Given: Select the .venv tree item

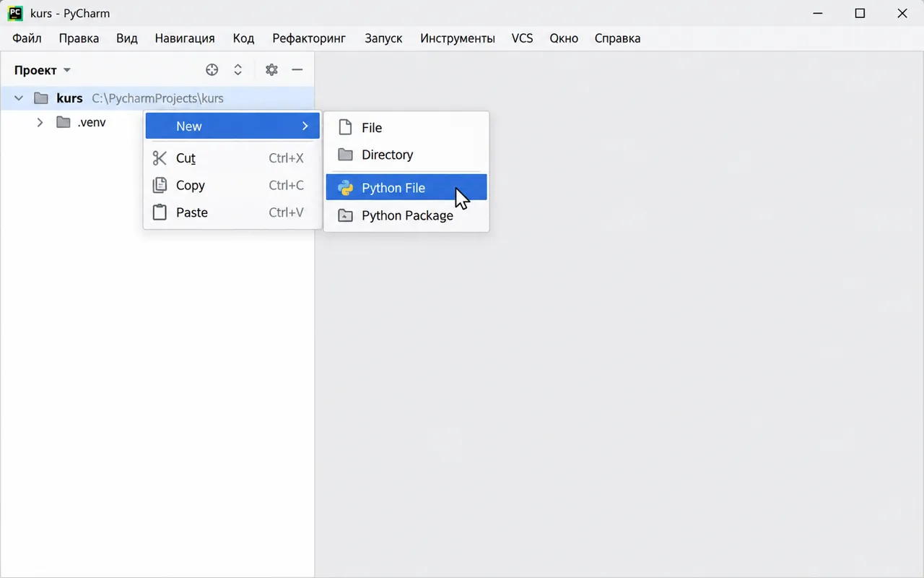Looking at the screenshot, I should [x=92, y=122].
